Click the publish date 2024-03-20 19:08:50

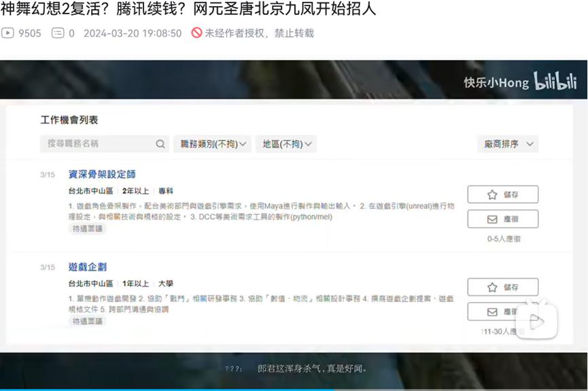133,33
